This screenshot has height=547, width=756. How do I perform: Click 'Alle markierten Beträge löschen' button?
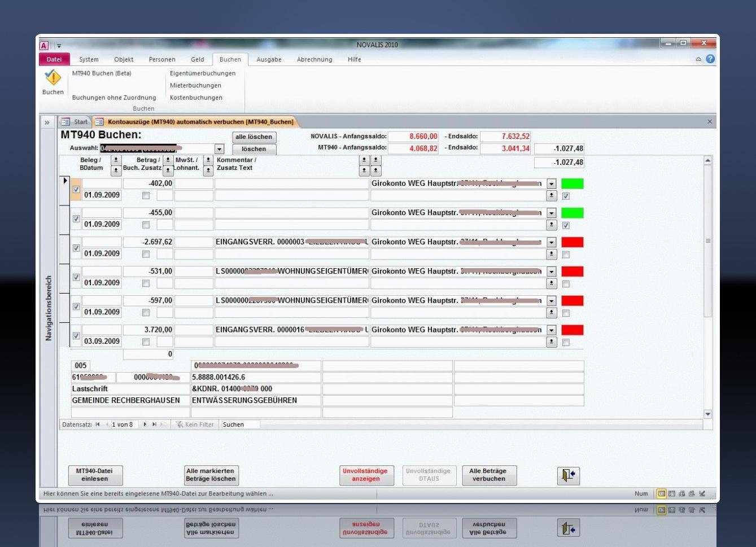pos(211,475)
